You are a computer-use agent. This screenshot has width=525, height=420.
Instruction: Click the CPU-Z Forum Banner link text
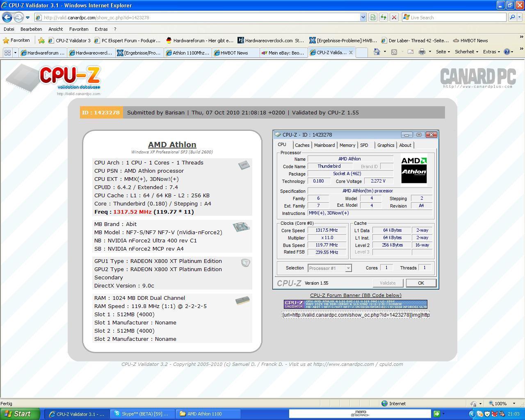click(356, 295)
